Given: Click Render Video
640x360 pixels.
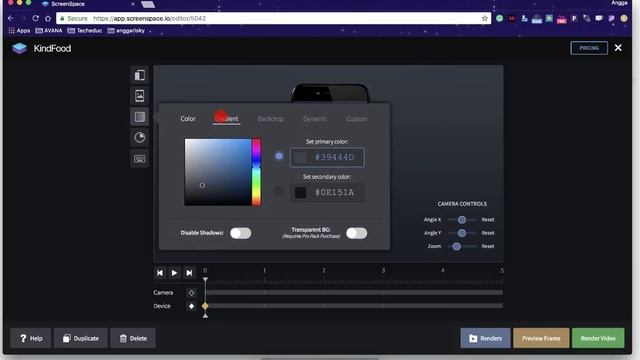Looking at the screenshot, I should point(598,338).
